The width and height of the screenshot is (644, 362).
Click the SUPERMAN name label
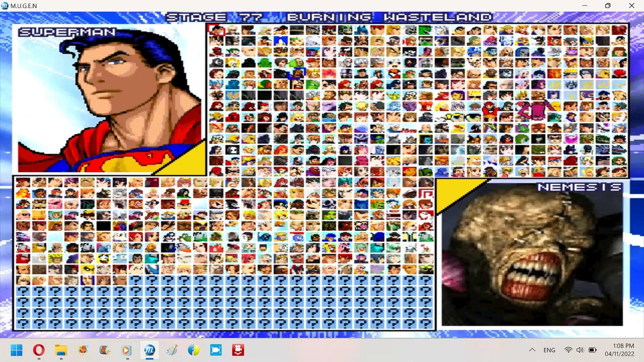tap(67, 32)
